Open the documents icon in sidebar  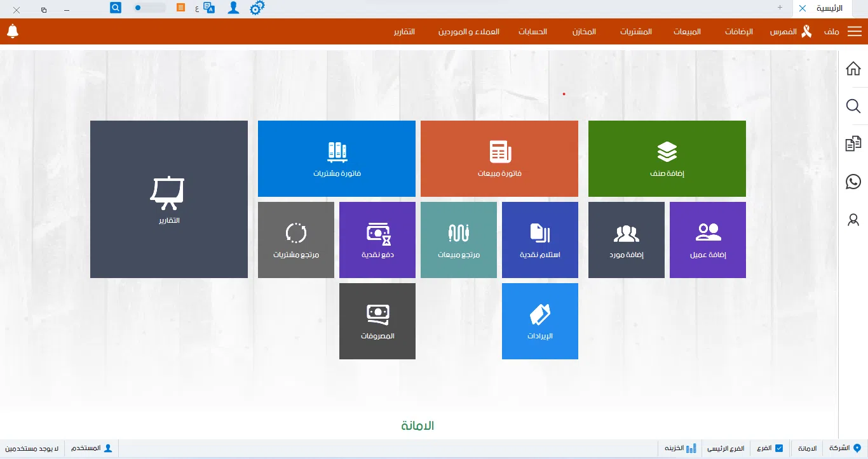853,144
